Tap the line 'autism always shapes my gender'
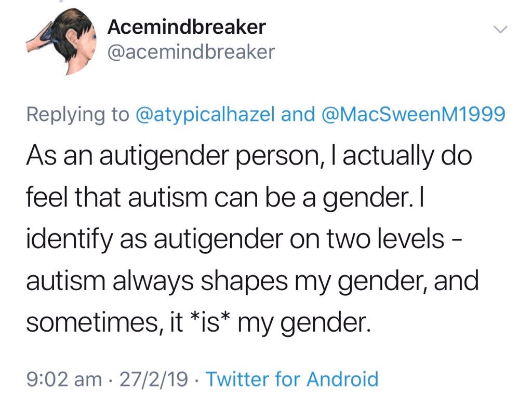 click(x=252, y=281)
